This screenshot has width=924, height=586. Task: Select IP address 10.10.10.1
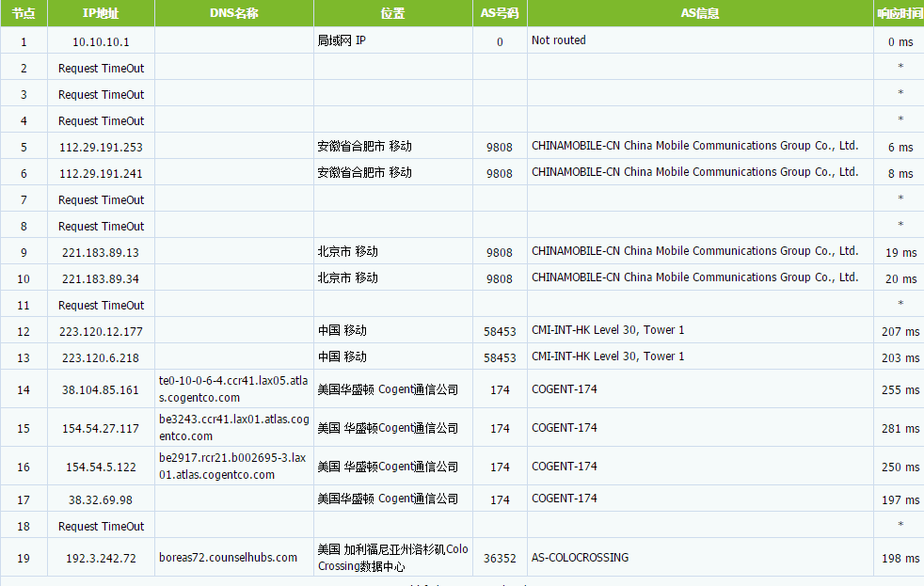pyautogui.click(x=101, y=42)
